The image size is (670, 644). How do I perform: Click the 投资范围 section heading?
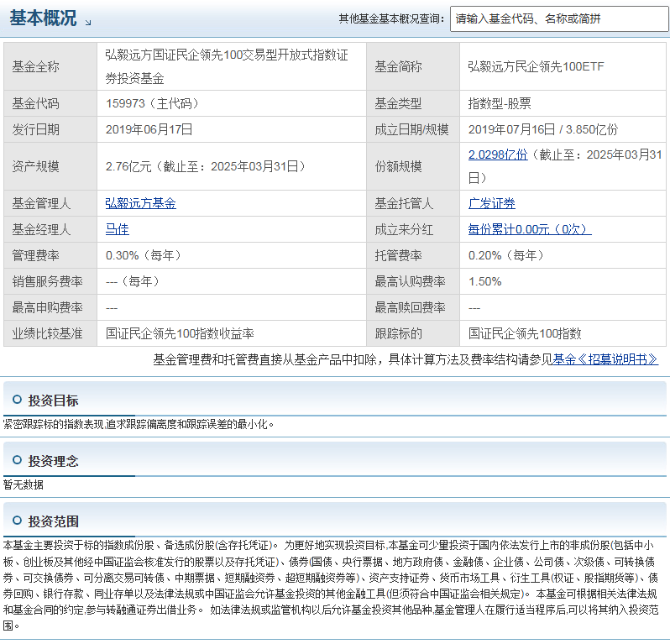pos(53,521)
